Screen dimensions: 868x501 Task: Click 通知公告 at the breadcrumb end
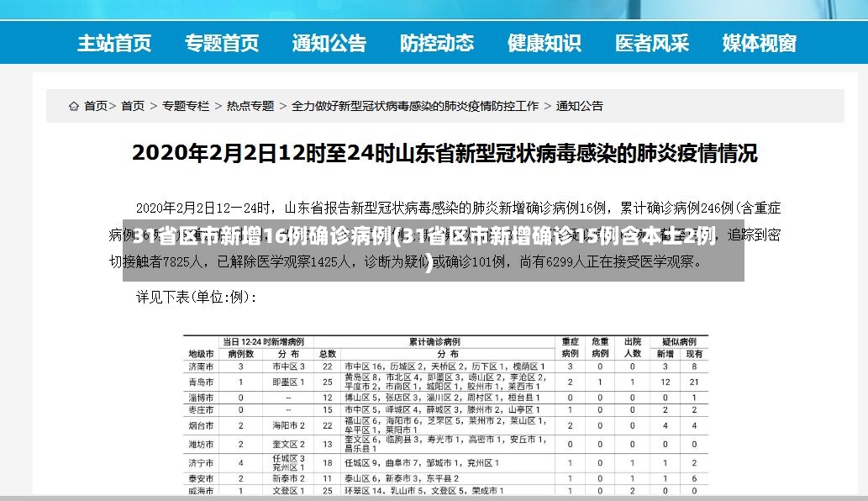pyautogui.click(x=580, y=106)
